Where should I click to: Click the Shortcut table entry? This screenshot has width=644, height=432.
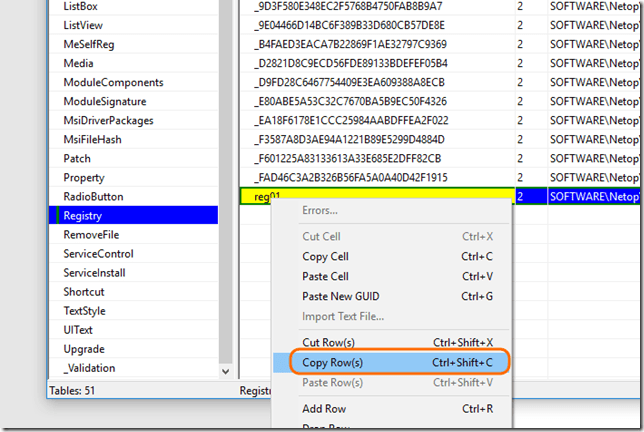(84, 292)
